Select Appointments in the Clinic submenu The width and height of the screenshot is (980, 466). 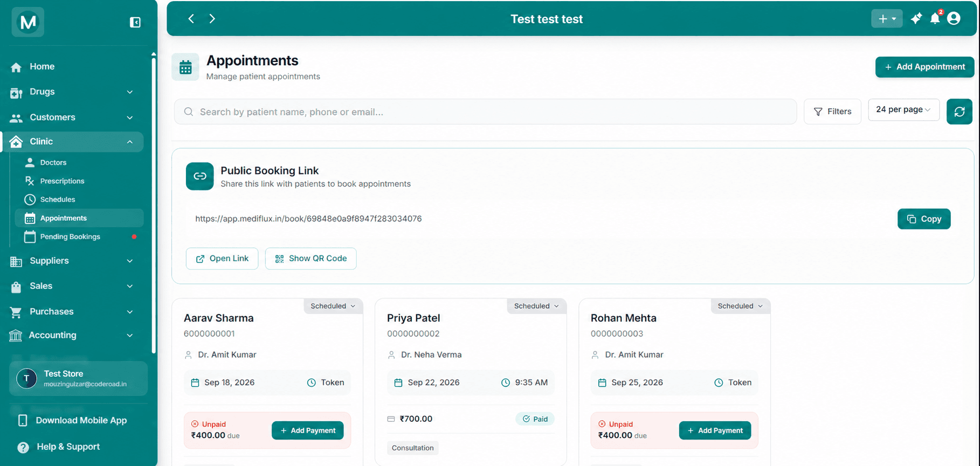tap(79, 218)
